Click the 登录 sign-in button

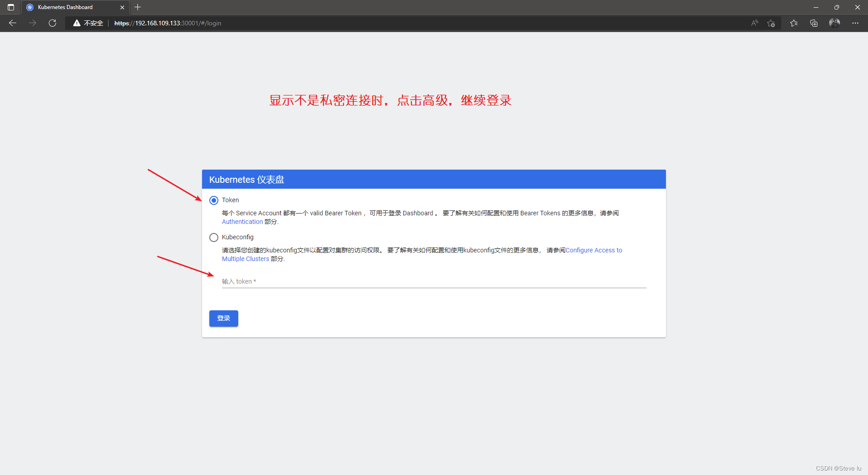click(224, 318)
